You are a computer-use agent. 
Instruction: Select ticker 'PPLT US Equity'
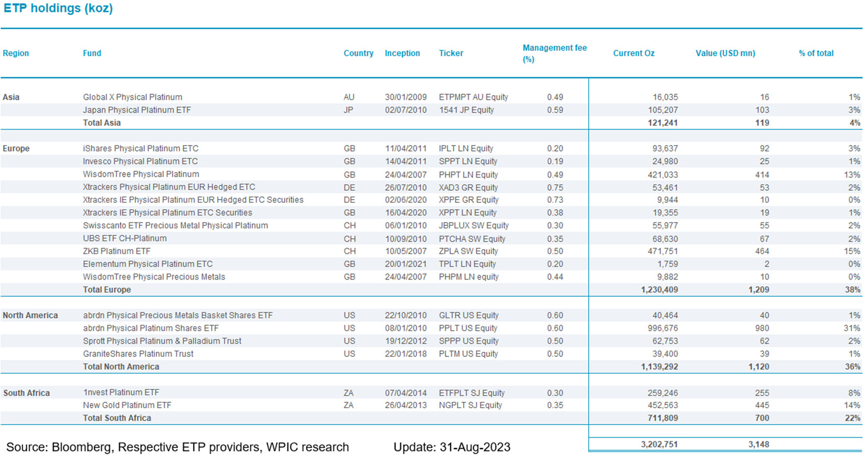tap(468, 328)
